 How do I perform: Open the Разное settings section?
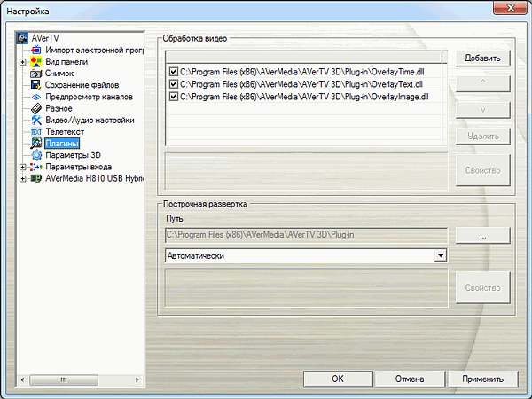coord(59,108)
